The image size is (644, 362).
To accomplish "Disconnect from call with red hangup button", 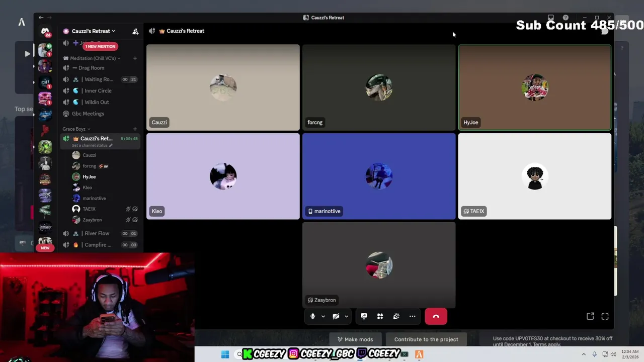I will point(436,316).
